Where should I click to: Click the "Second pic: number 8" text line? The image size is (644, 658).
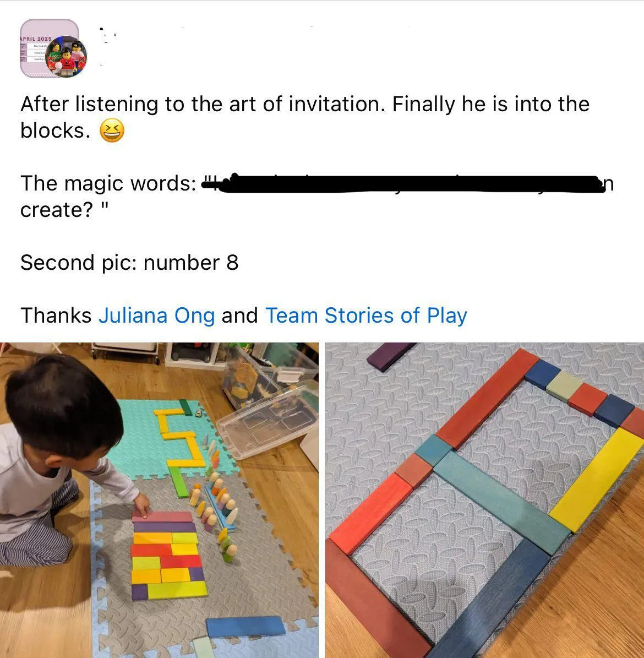tap(129, 263)
